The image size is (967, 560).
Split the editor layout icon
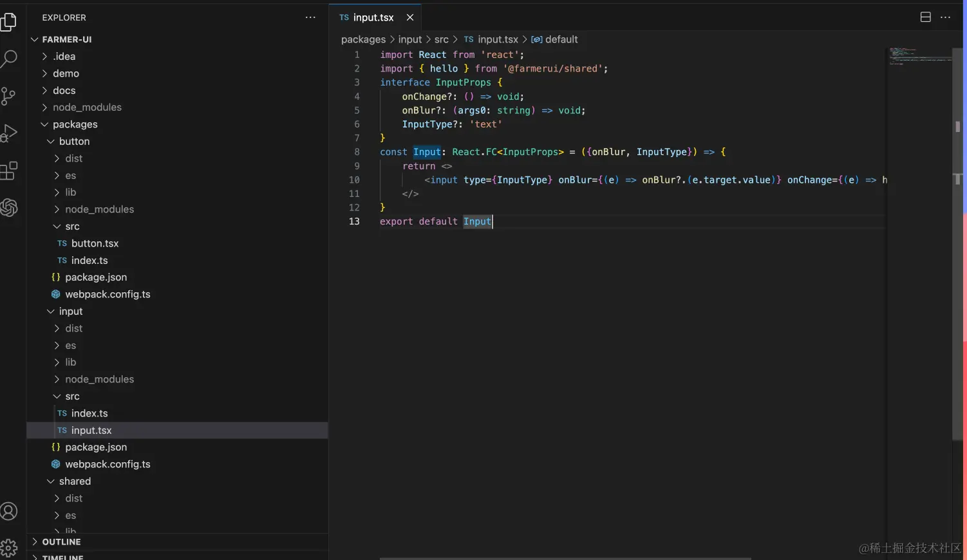[x=925, y=17]
